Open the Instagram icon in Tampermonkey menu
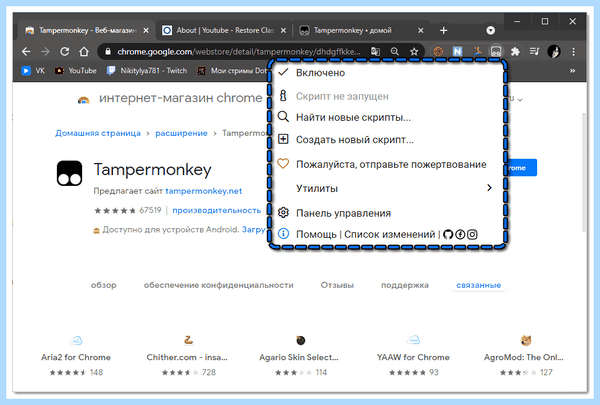The image size is (600, 405). point(472,234)
